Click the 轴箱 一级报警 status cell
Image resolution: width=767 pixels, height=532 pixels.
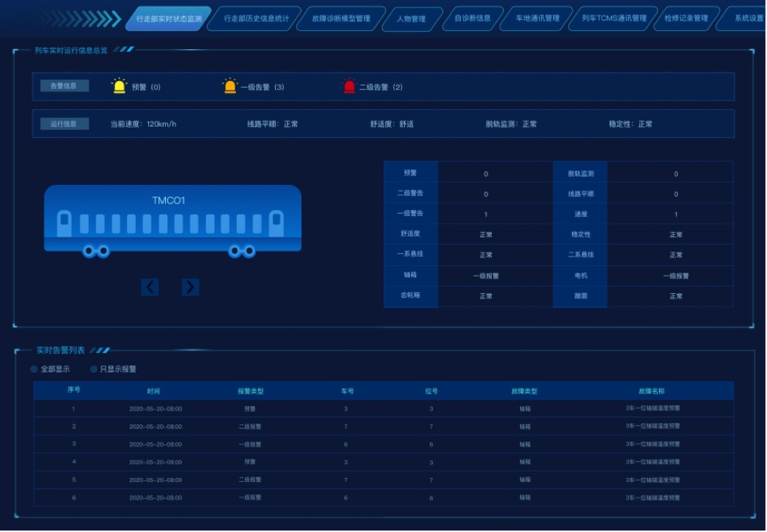(x=485, y=276)
